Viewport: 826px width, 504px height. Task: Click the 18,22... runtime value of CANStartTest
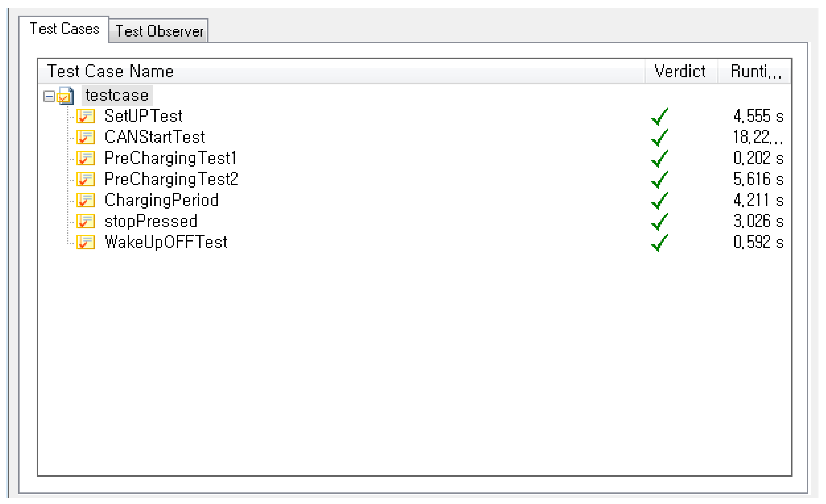tap(758, 137)
